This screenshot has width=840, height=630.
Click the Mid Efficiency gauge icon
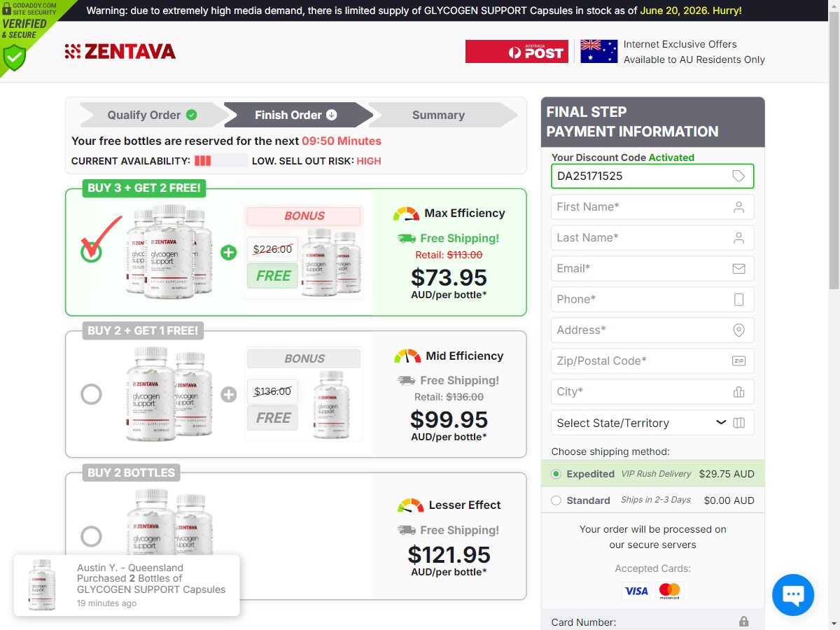point(407,356)
